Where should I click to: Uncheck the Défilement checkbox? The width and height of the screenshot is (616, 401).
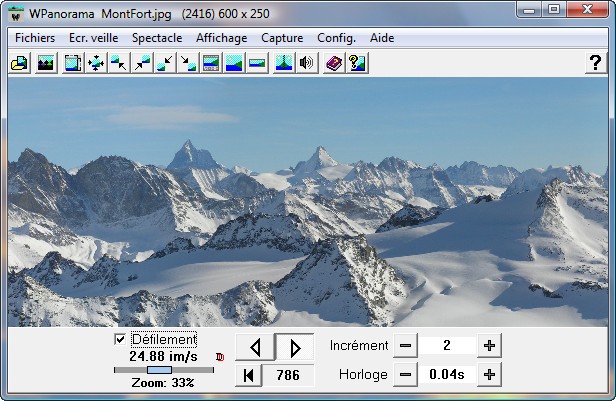120,339
